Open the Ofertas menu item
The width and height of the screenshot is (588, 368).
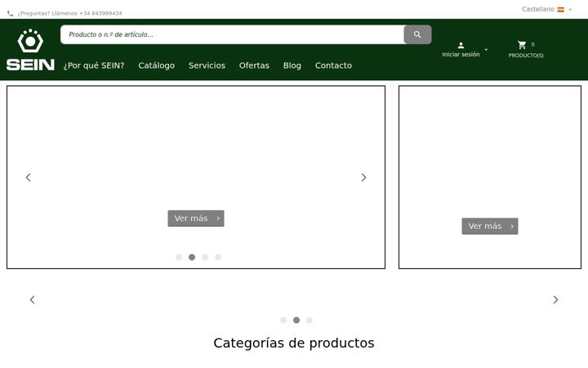(x=254, y=65)
